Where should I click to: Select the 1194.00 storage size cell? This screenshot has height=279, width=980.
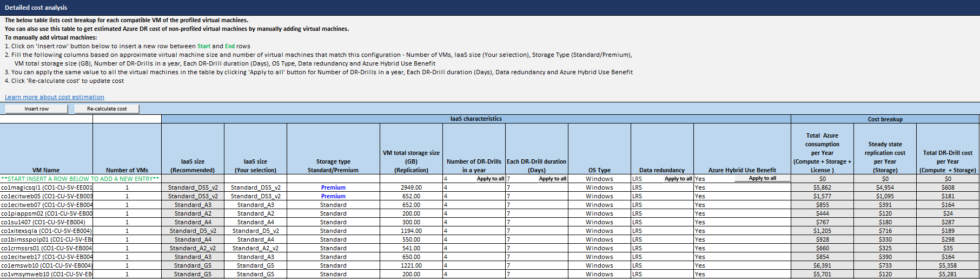pyautogui.click(x=411, y=231)
